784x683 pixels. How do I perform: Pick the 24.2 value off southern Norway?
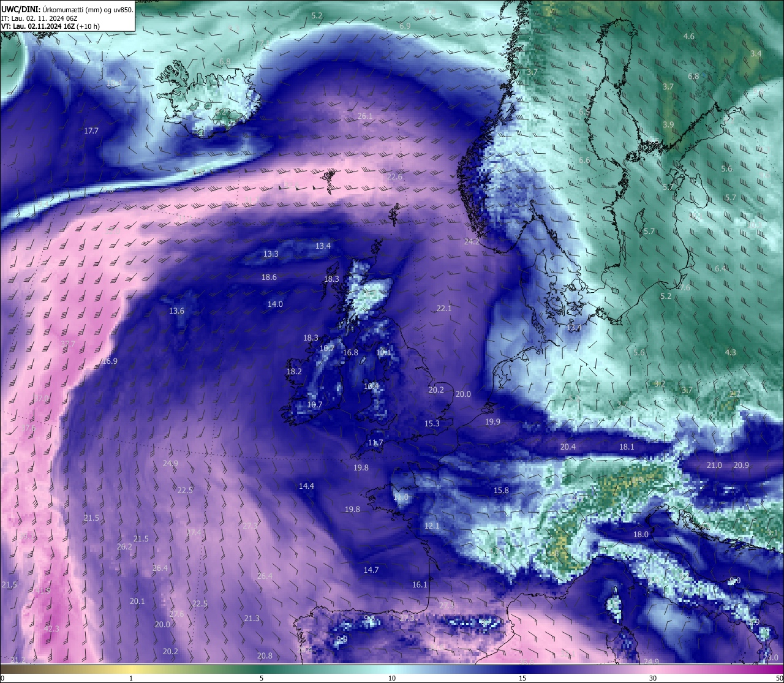(472, 241)
